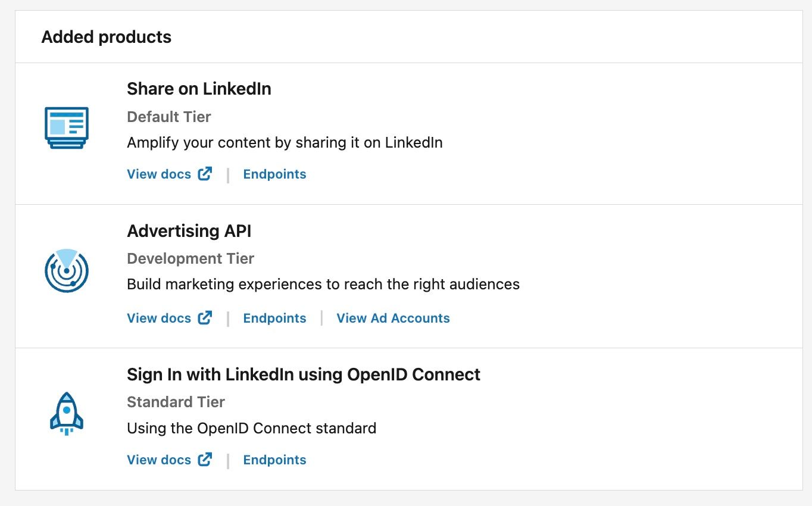
Task: Click the Standard Tier label
Action: 176,402
